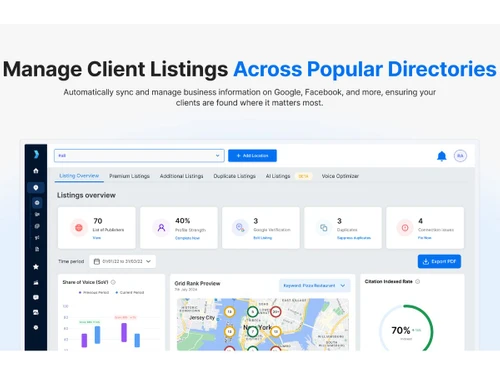Click the Current Period legend item
This screenshot has height=375, width=500.
tap(130, 292)
